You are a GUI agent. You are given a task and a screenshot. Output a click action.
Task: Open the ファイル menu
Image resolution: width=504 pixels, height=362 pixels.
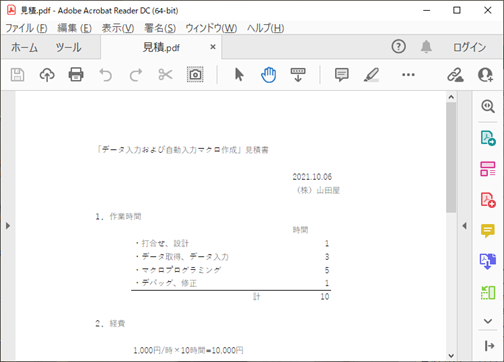(26, 28)
